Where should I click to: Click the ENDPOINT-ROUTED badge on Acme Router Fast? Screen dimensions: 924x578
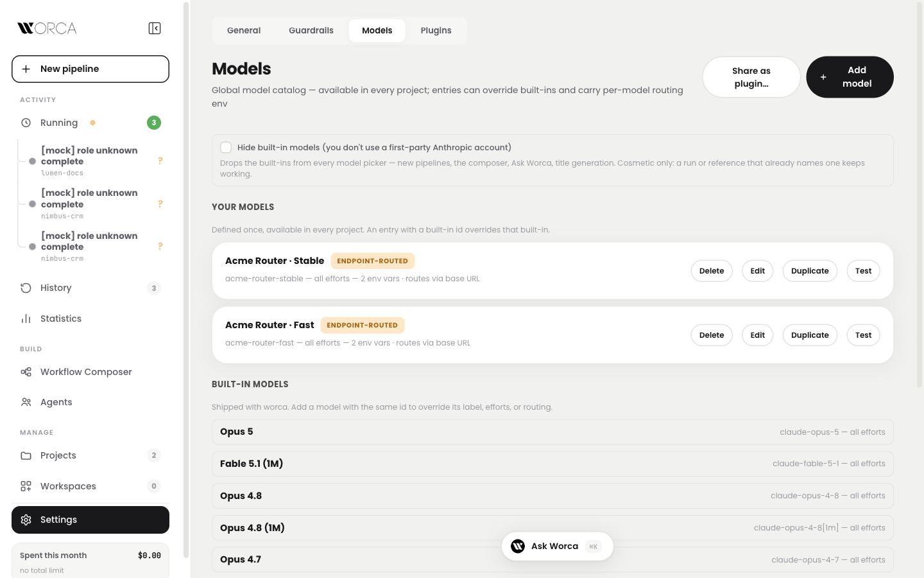click(363, 325)
